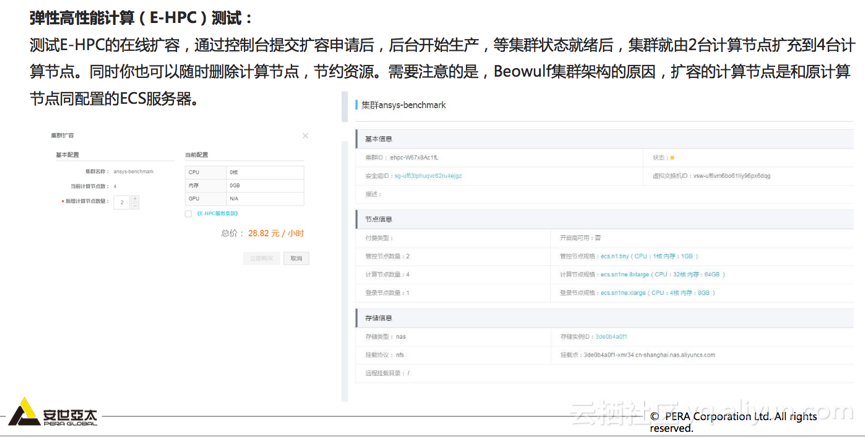This screenshot has height=437, width=865.
Task: Click the NAS mount point address
Action: click(649, 355)
